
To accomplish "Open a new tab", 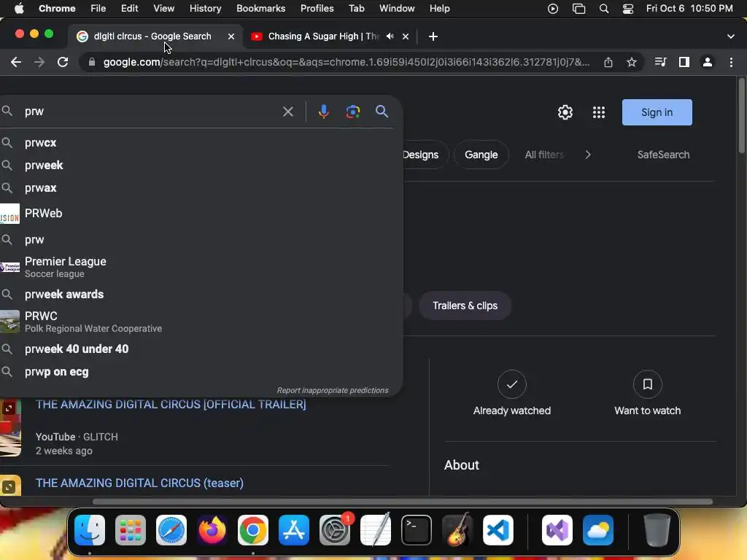I will 433,36.
